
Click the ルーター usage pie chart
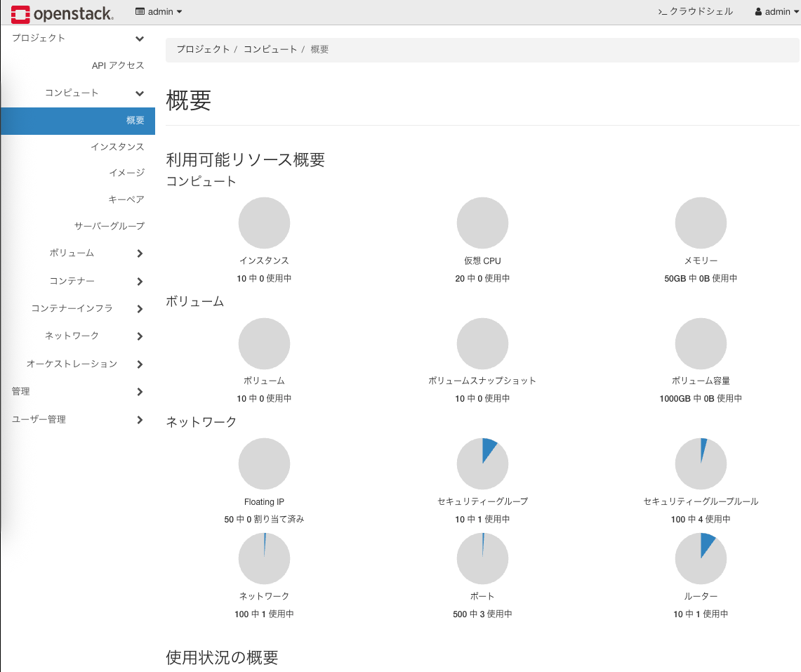point(701,558)
